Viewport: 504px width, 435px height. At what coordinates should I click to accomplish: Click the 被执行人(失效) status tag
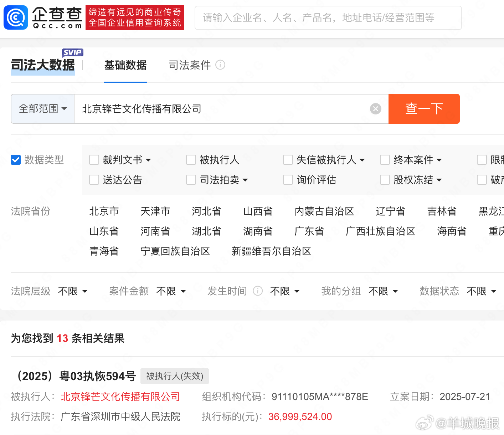point(175,376)
